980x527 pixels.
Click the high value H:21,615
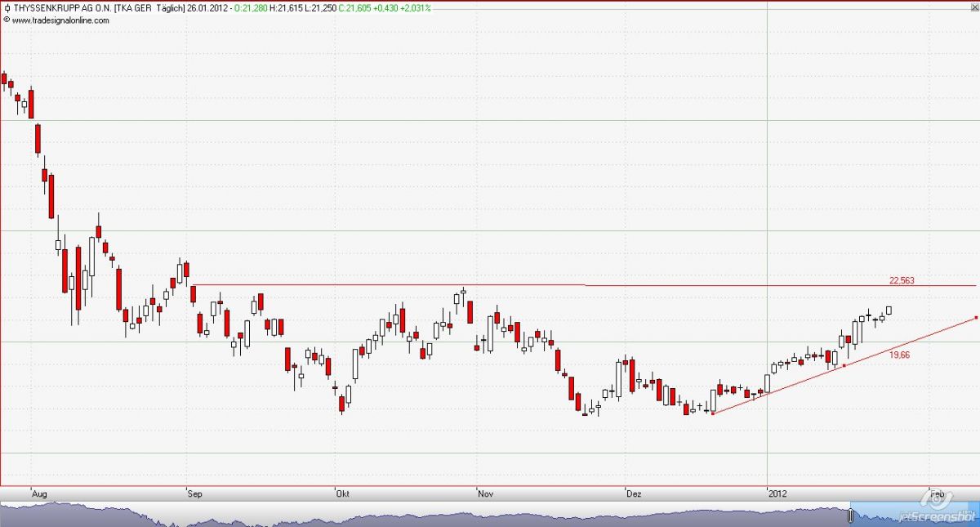(286, 8)
